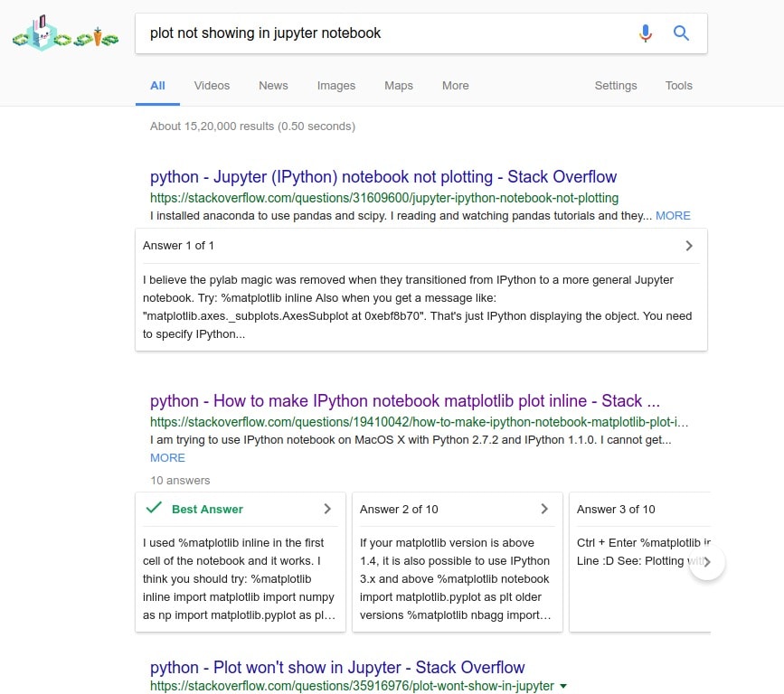Open the search Tools options
Viewport: 784px width, 694px height.
tap(678, 86)
